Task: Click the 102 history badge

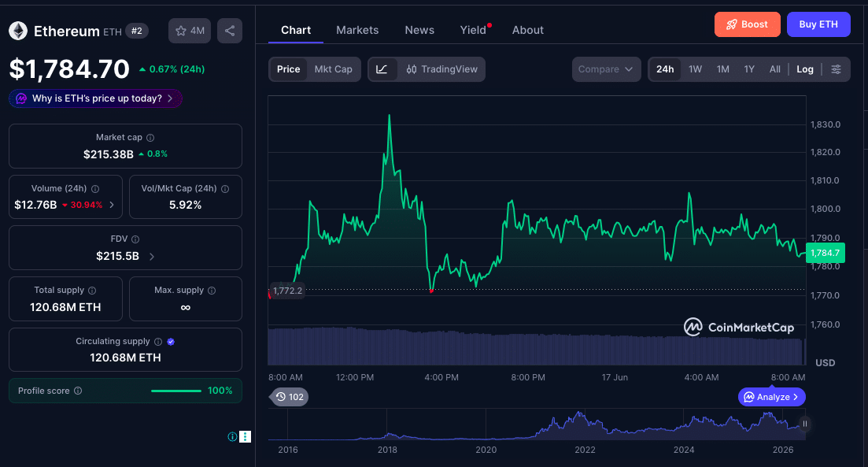Action: pos(290,397)
